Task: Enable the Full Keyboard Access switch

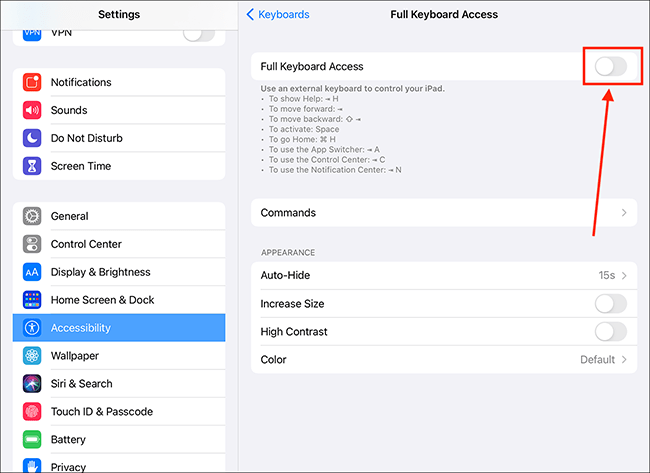Action: [611, 66]
